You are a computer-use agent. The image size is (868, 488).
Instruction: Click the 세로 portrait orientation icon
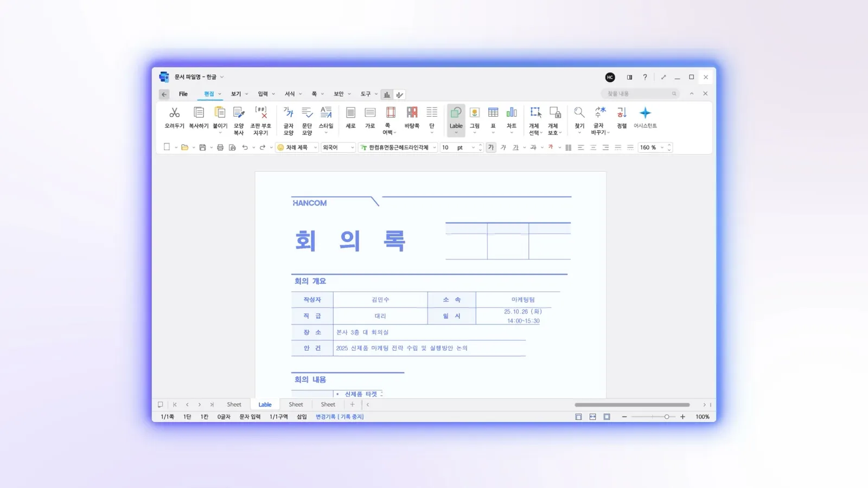tap(350, 112)
